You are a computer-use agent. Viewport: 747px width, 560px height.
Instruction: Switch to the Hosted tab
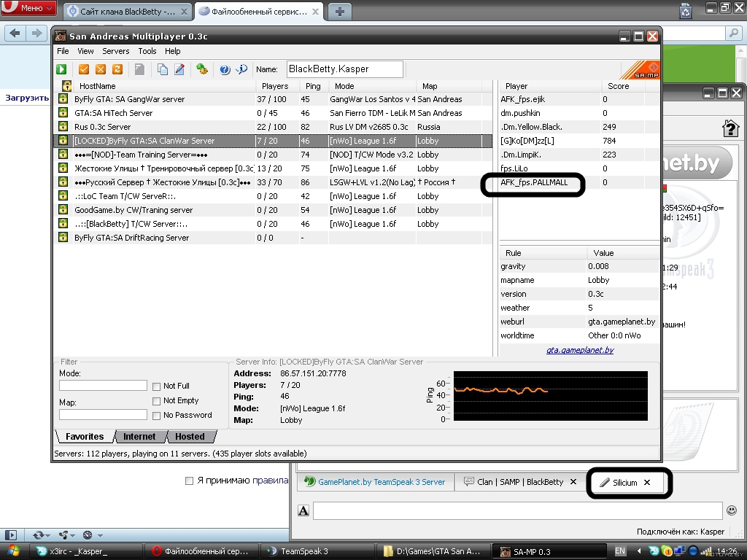point(190,437)
